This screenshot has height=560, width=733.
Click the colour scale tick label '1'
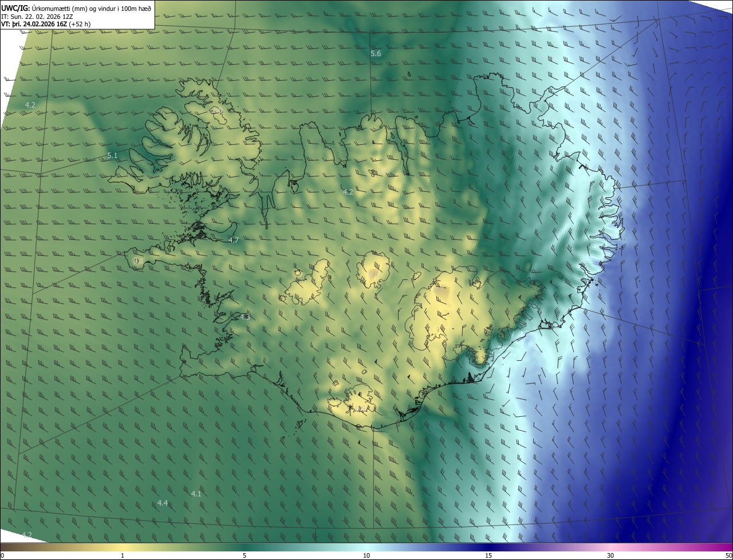(123, 555)
